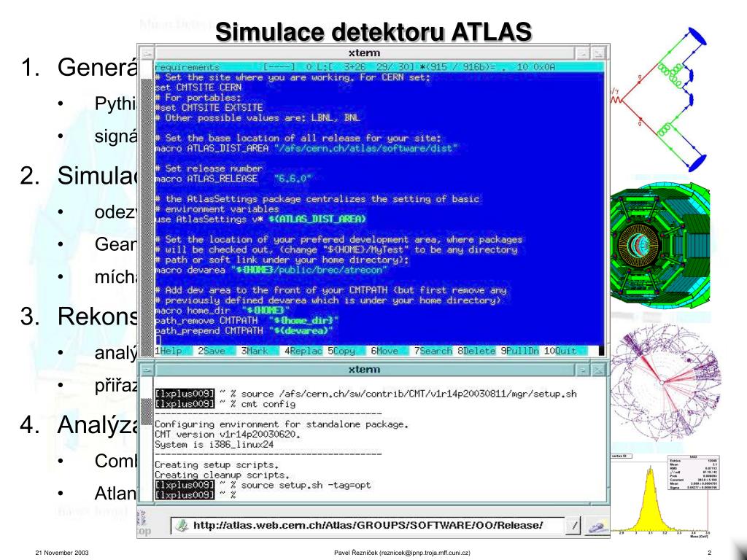The image size is (747, 560).
Task: Click the 'macro devarea' line
Action: pos(271,271)
